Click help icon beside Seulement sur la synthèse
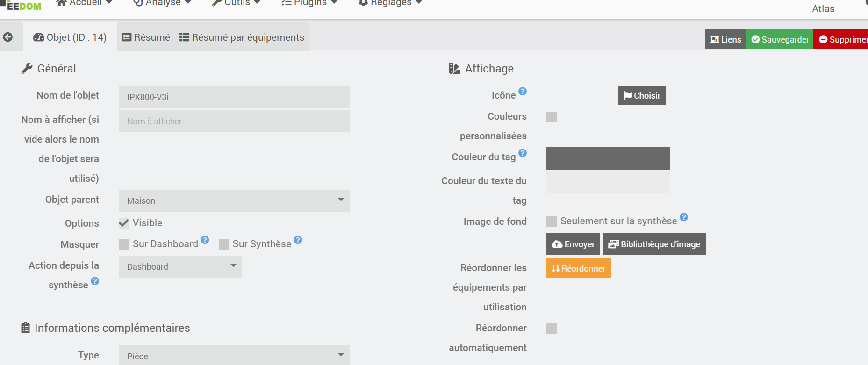 point(684,217)
